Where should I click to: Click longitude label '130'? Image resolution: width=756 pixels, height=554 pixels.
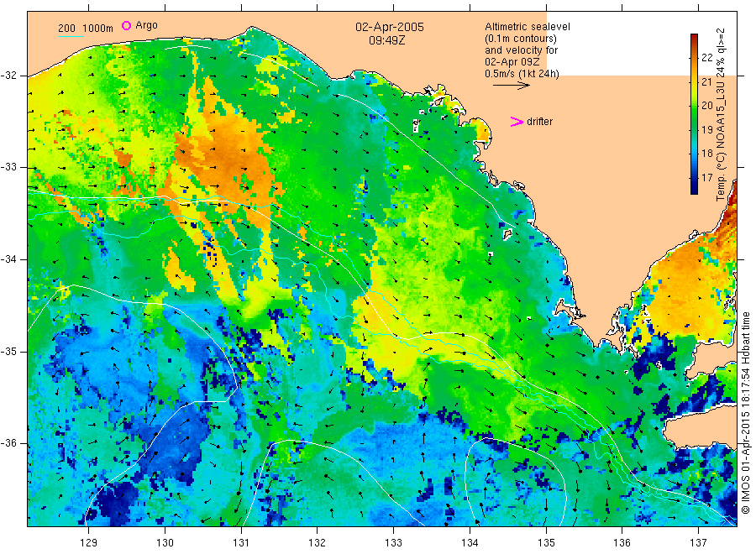(x=165, y=543)
